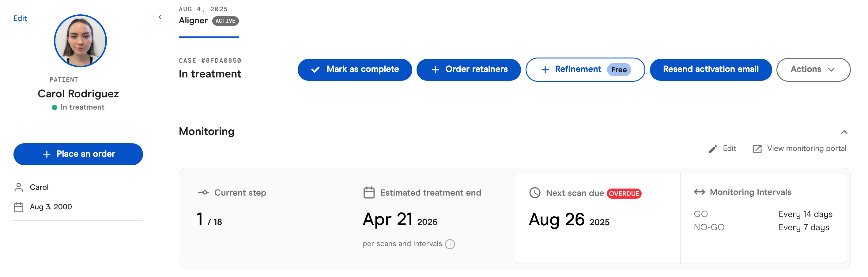Click the 1 / 18 current step value
This screenshot has height=277, width=868.
(x=209, y=219)
